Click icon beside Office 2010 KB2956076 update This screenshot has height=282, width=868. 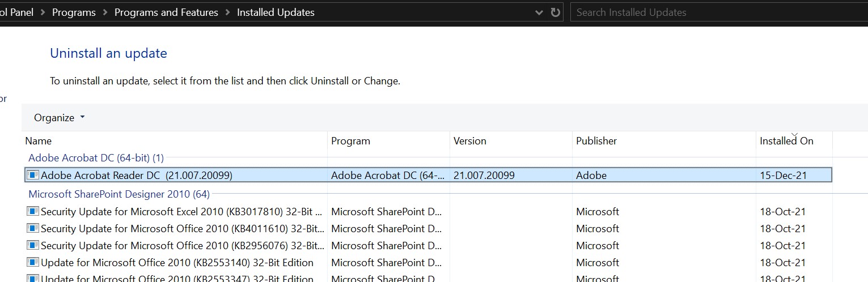pos(33,246)
